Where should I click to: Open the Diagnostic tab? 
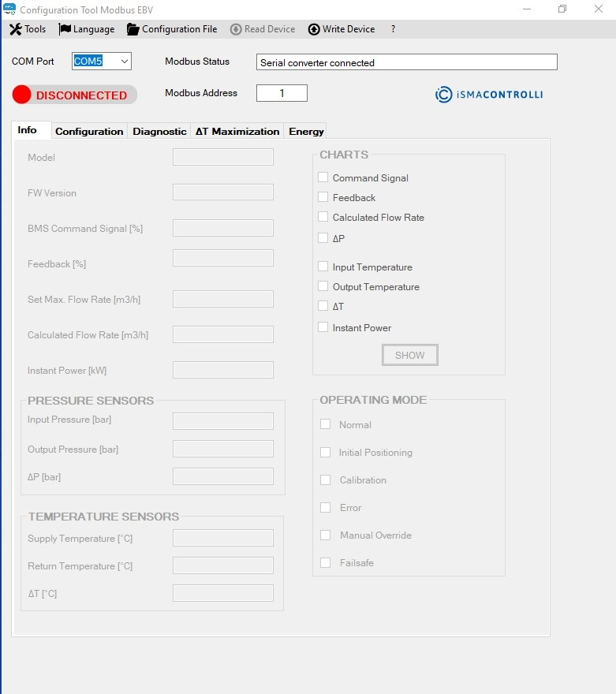[x=159, y=131]
